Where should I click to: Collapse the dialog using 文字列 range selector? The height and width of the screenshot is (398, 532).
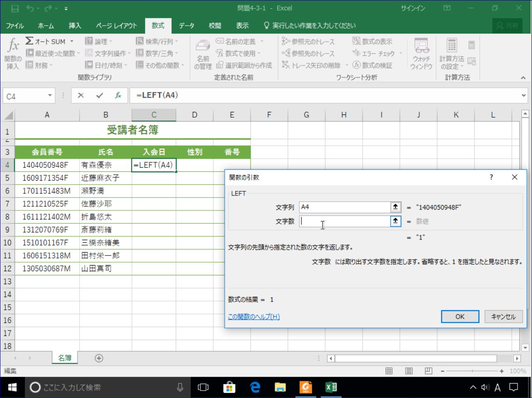396,207
